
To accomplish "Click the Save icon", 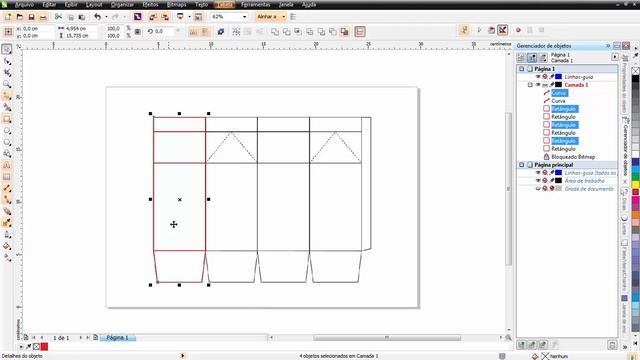I will pos(31,17).
